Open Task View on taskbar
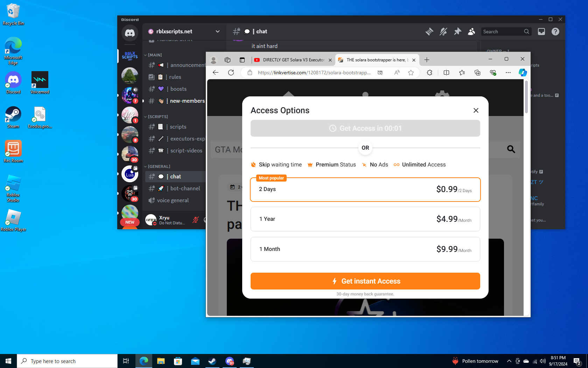The image size is (588, 368). (x=126, y=361)
